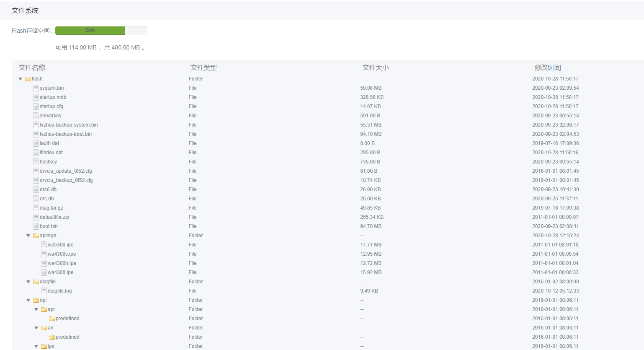Click the diagfile.log file icon

point(44,291)
